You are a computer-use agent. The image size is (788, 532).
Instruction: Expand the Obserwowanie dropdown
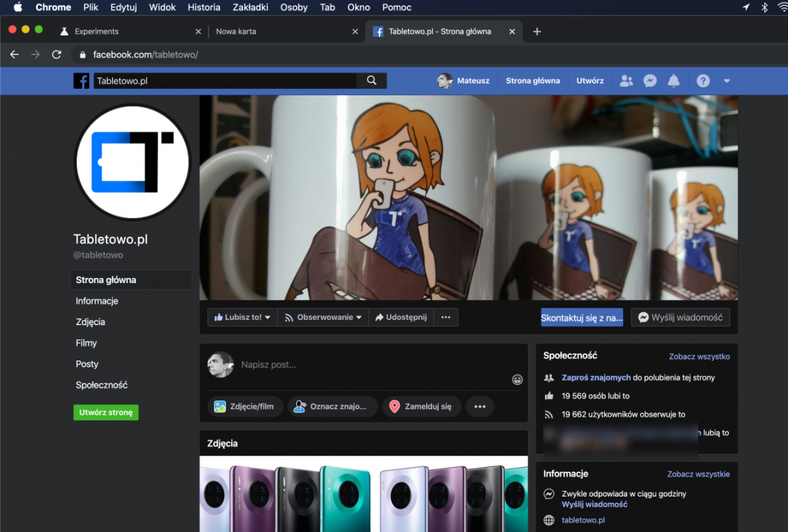322,317
